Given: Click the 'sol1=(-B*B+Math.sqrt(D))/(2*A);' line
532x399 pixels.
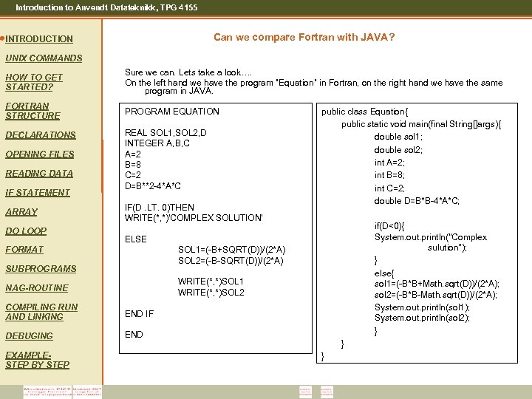Looking at the screenshot, I should pos(437,284).
